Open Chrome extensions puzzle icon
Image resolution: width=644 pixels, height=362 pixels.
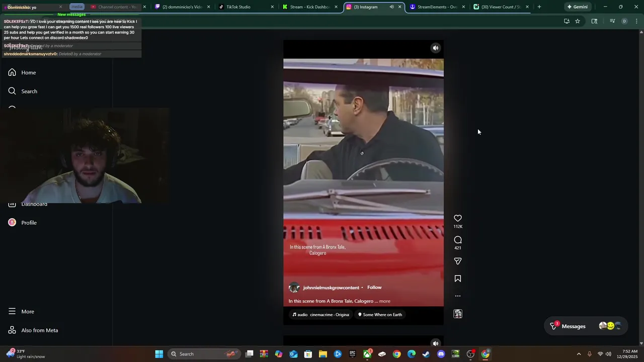click(x=594, y=21)
